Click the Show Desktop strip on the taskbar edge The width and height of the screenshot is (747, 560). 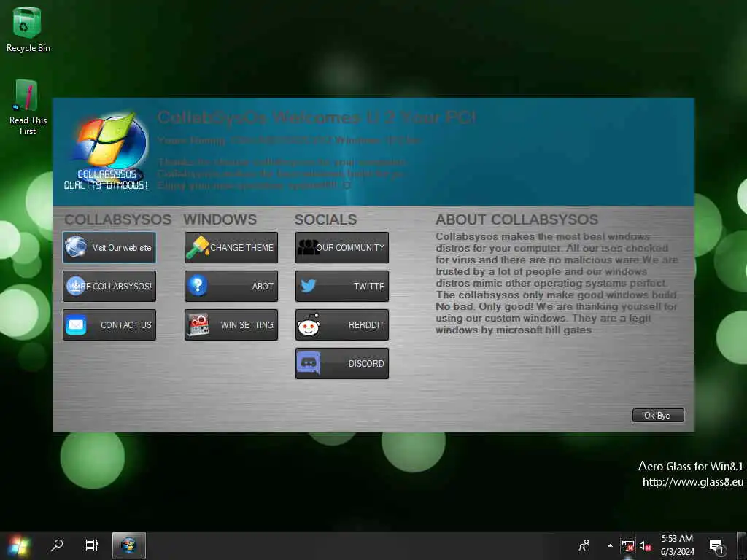tap(742, 545)
